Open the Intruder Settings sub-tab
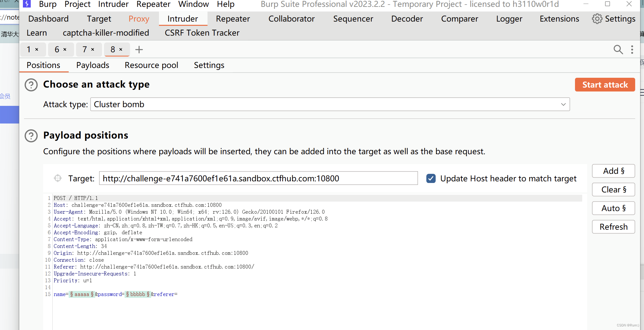Screen dimensions: 644x330 click(209, 65)
